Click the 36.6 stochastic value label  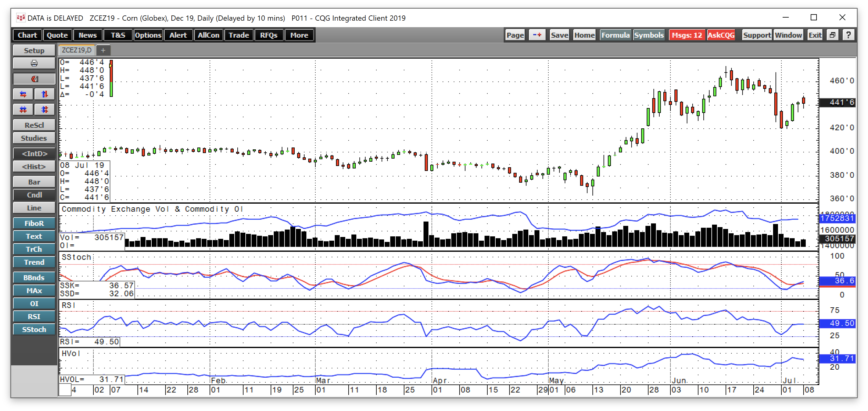click(837, 281)
